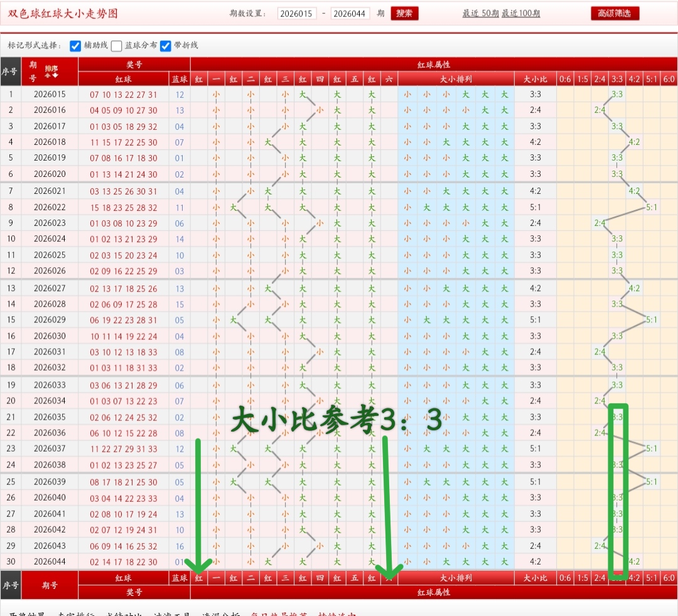Viewport: 678px width, 616px height.
Task: Click the 6:0 ratio column header
Action: tap(669, 80)
